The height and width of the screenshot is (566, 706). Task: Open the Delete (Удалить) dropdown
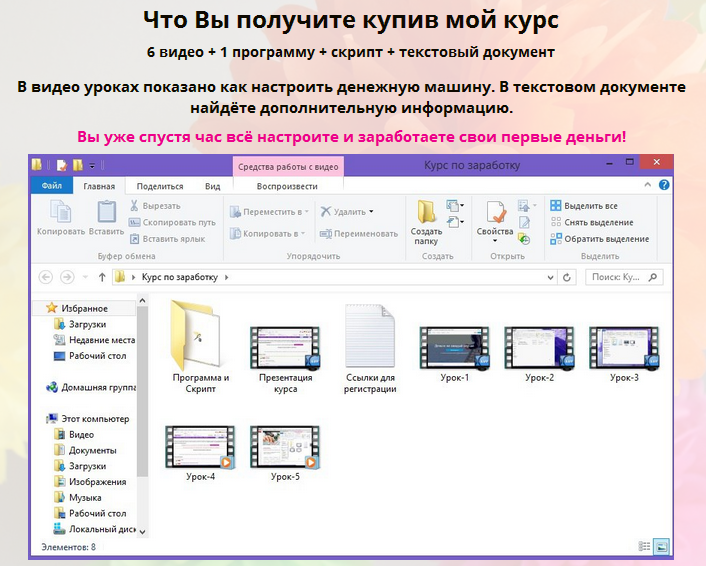click(x=347, y=211)
